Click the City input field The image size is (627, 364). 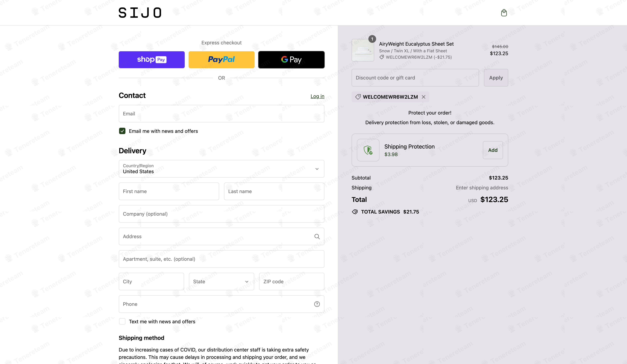click(x=151, y=282)
